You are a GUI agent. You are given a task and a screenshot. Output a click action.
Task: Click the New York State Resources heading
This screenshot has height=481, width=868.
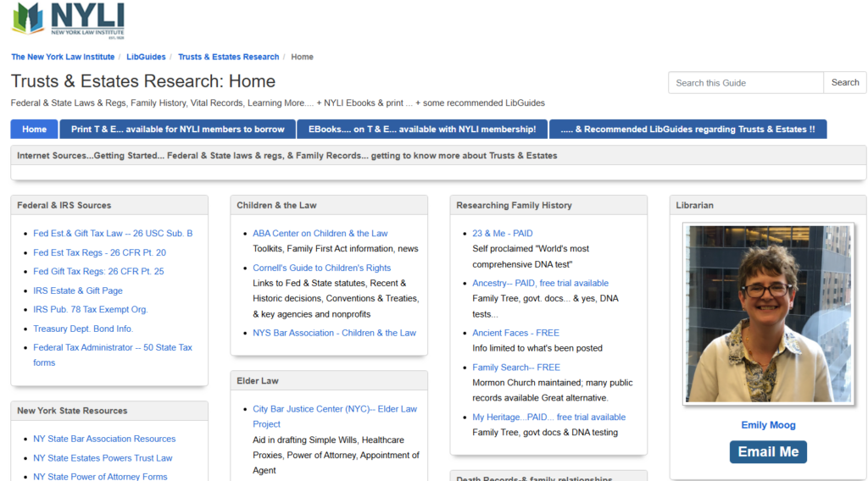(x=72, y=411)
